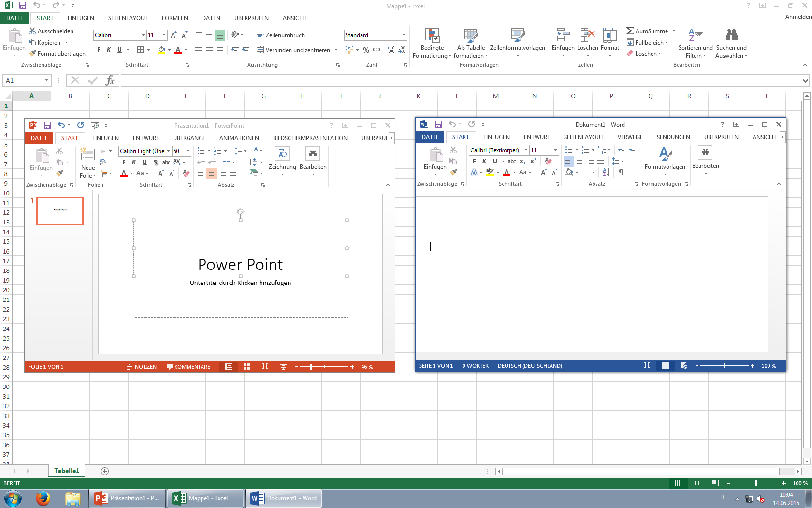This screenshot has width=812, height=508.
Task: Open SENDUNGEN tab in Word
Action: pyautogui.click(x=673, y=137)
